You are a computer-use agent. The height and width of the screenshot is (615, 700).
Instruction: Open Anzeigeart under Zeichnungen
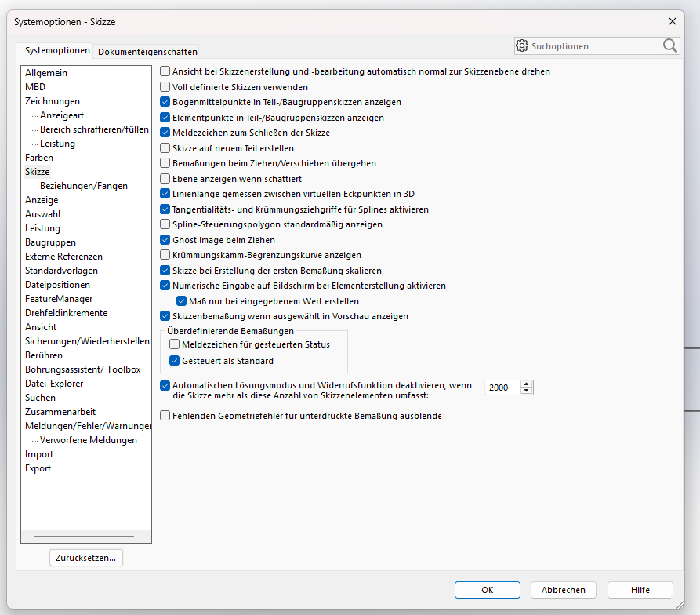coord(62,115)
